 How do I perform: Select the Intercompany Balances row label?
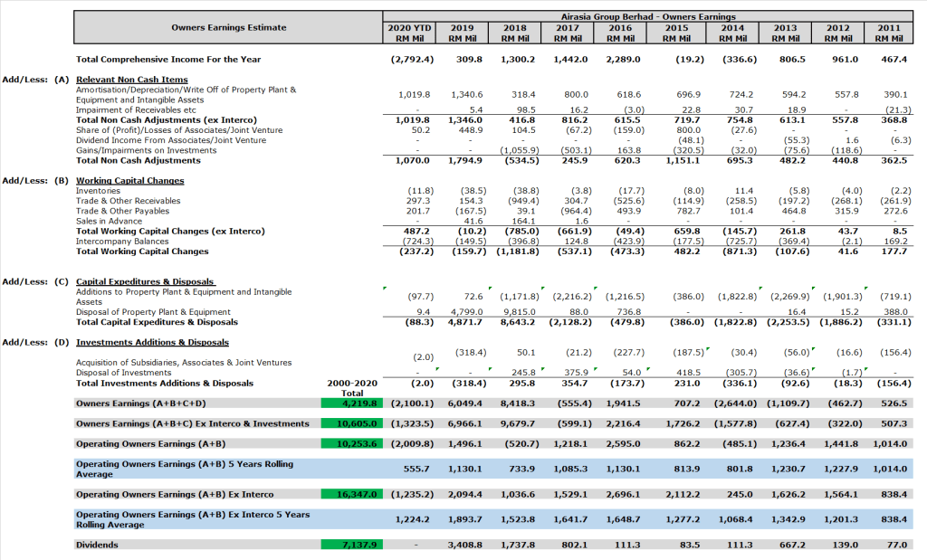click(119, 242)
